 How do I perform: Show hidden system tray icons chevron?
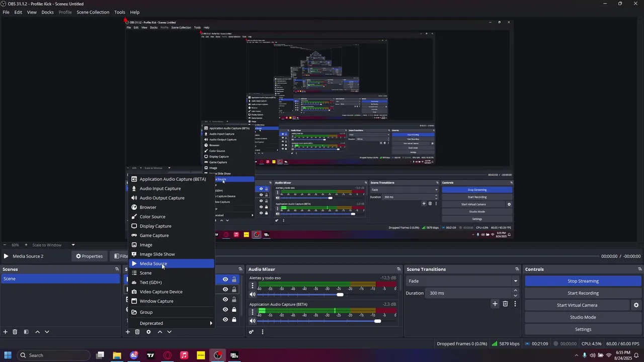576,355
